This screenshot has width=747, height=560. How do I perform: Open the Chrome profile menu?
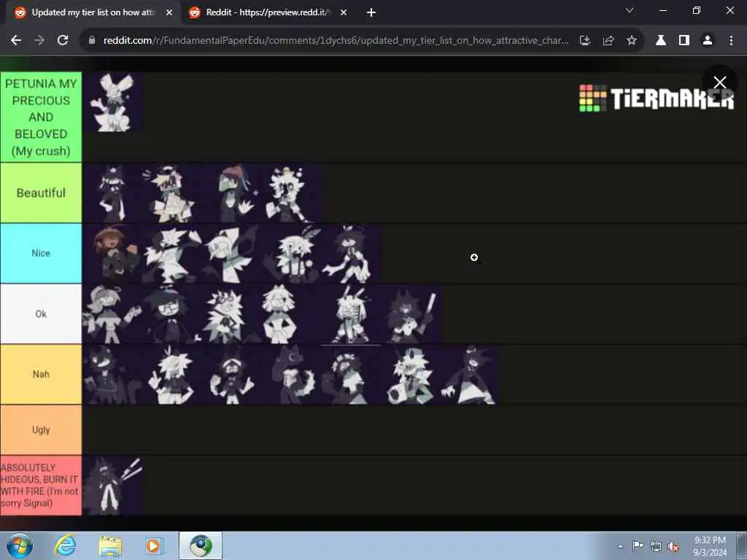point(708,41)
